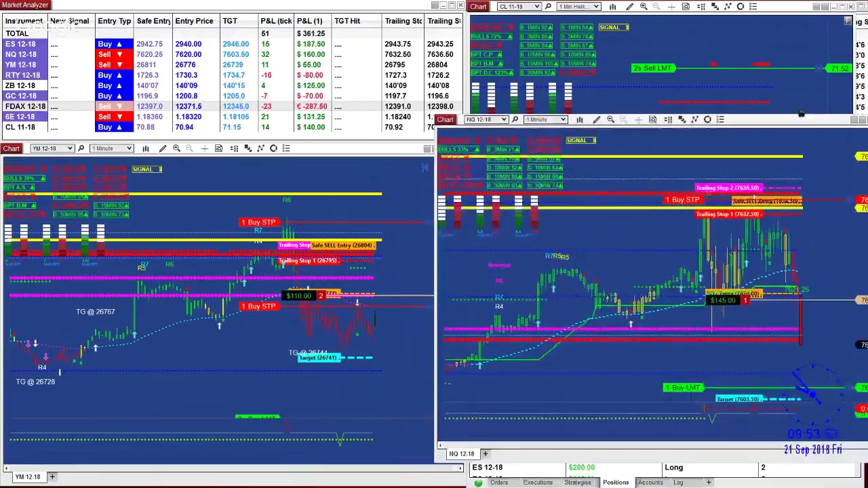This screenshot has width=868, height=488.
Task: Click 1 Buy STP flag on NQ chart
Action: click(682, 200)
